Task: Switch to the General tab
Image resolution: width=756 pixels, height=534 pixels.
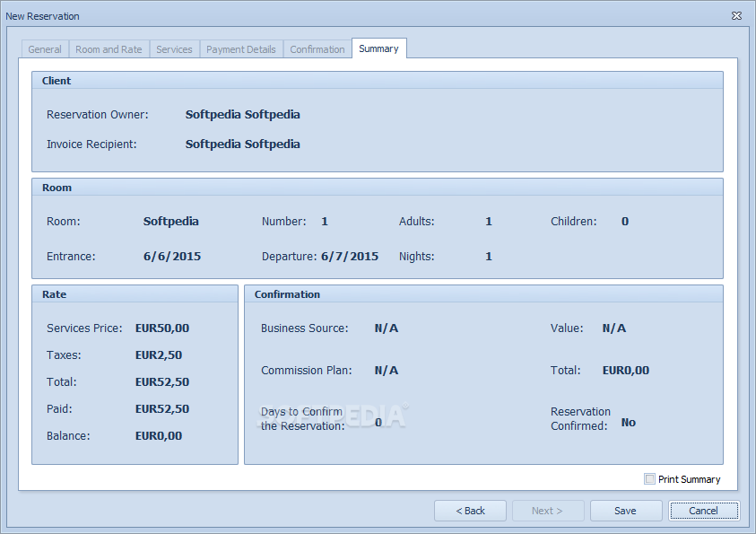Action: [x=45, y=49]
